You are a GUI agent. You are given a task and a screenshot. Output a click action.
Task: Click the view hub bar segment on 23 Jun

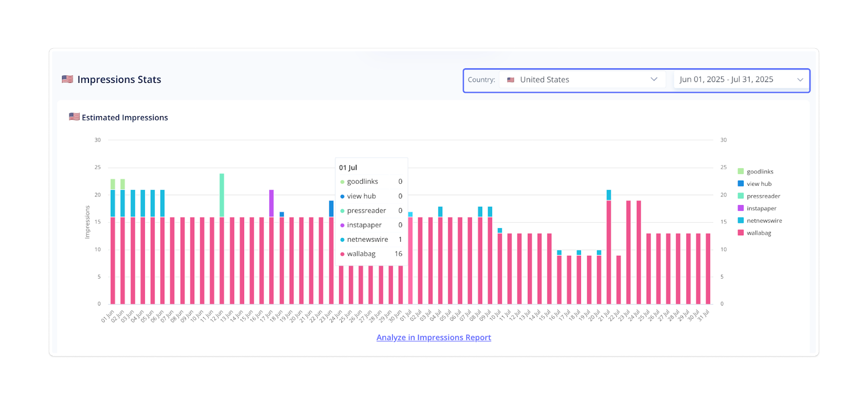pos(331,209)
